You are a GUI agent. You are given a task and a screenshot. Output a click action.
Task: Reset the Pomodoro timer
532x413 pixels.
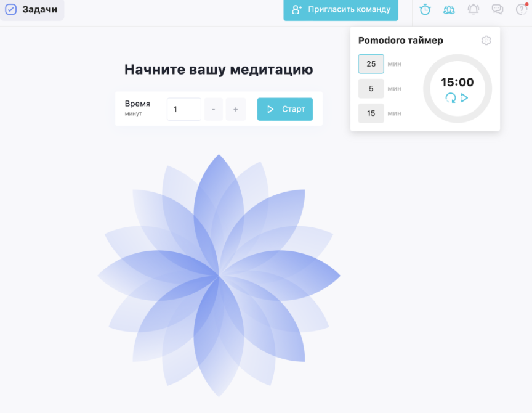pos(451,98)
